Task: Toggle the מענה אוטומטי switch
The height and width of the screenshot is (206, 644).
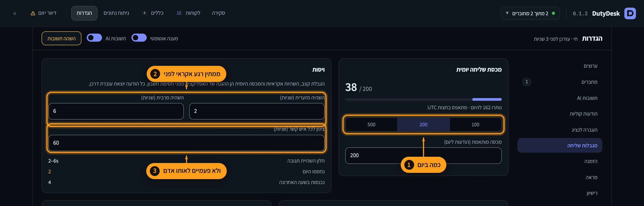Action: pyautogui.click(x=139, y=38)
